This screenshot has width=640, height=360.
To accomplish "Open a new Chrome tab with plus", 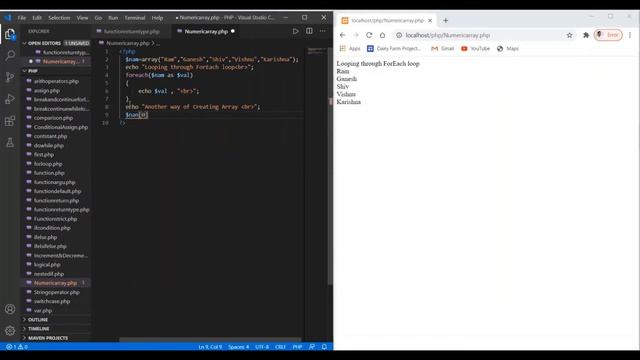I will 445,20.
